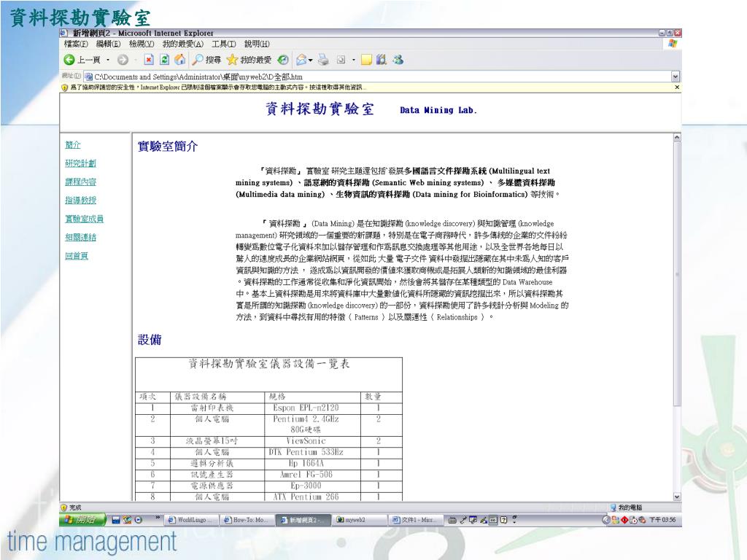This screenshot has width=747, height=560.
Task: Click the Messenger people toolbar icon
Action: click(x=398, y=60)
